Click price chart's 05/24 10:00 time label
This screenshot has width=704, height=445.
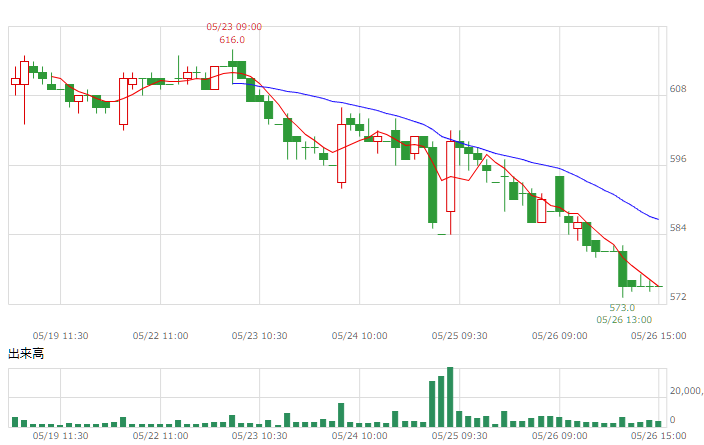359,336
